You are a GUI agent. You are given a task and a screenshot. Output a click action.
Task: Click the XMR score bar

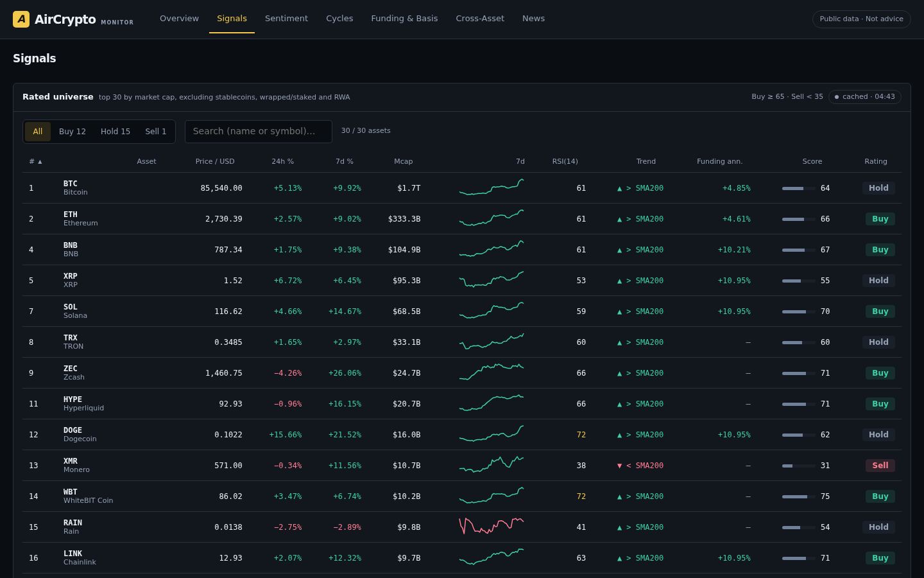coord(799,466)
